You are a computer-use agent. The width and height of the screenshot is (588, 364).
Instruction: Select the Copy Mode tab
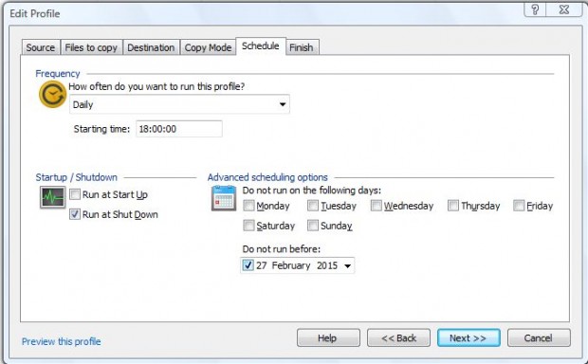pos(208,47)
